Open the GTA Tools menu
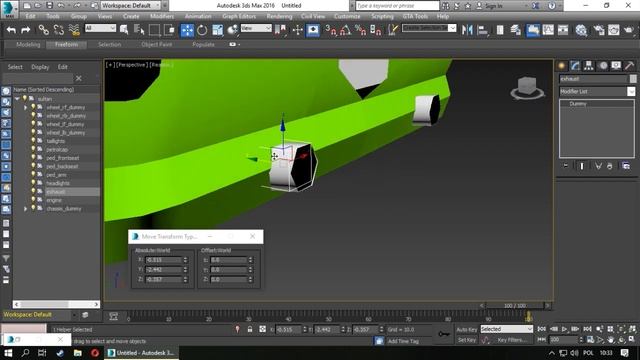The image size is (640, 360). (x=415, y=16)
